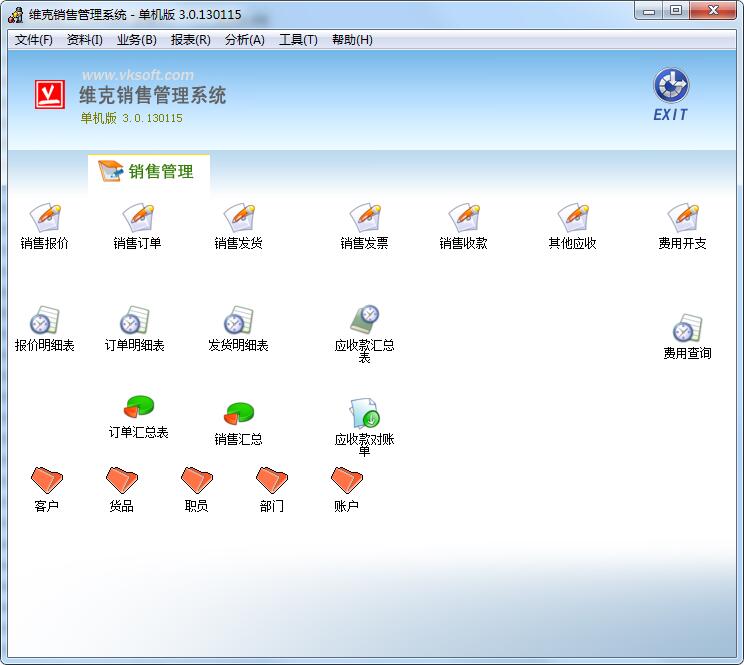Open the 账户 folder icon

pyautogui.click(x=346, y=480)
